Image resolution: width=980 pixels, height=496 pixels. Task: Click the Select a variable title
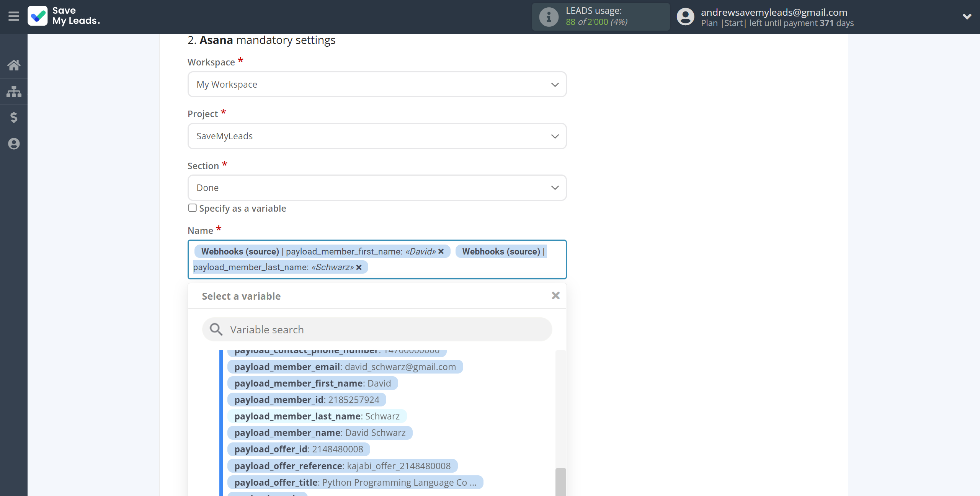241,296
